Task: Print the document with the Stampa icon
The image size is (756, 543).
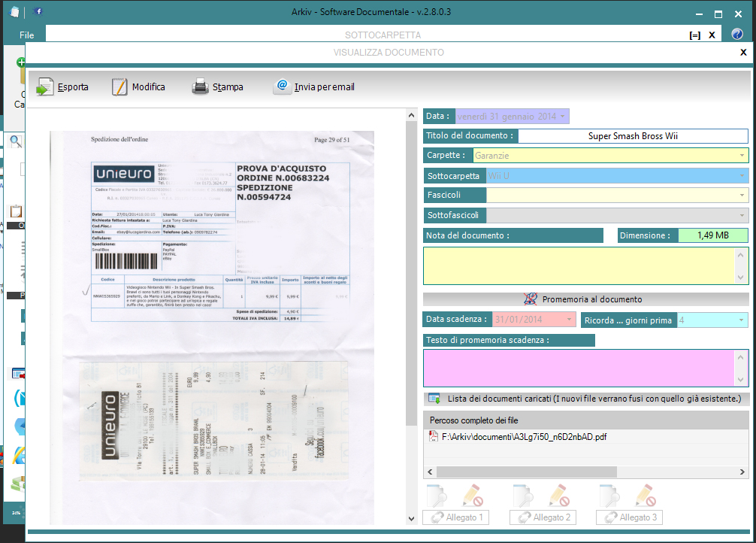Action: coord(199,86)
